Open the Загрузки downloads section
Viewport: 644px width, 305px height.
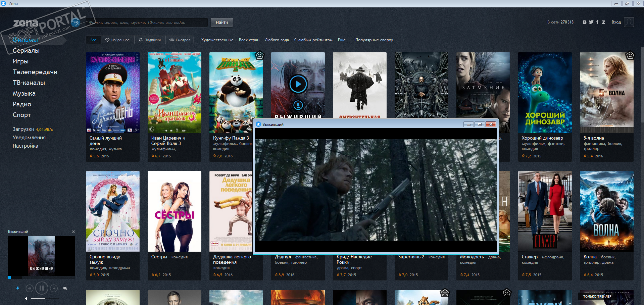(23, 129)
